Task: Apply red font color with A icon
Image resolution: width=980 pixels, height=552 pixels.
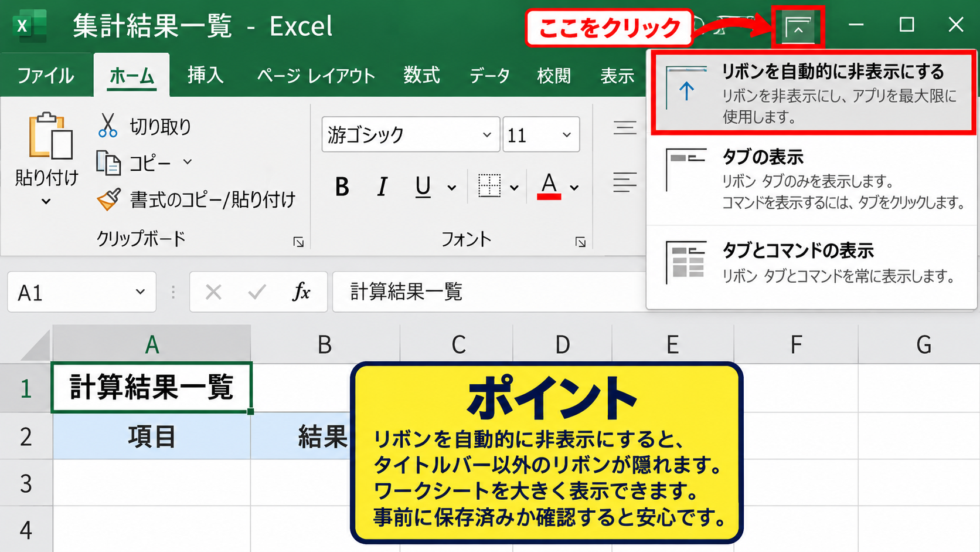Action: [549, 187]
